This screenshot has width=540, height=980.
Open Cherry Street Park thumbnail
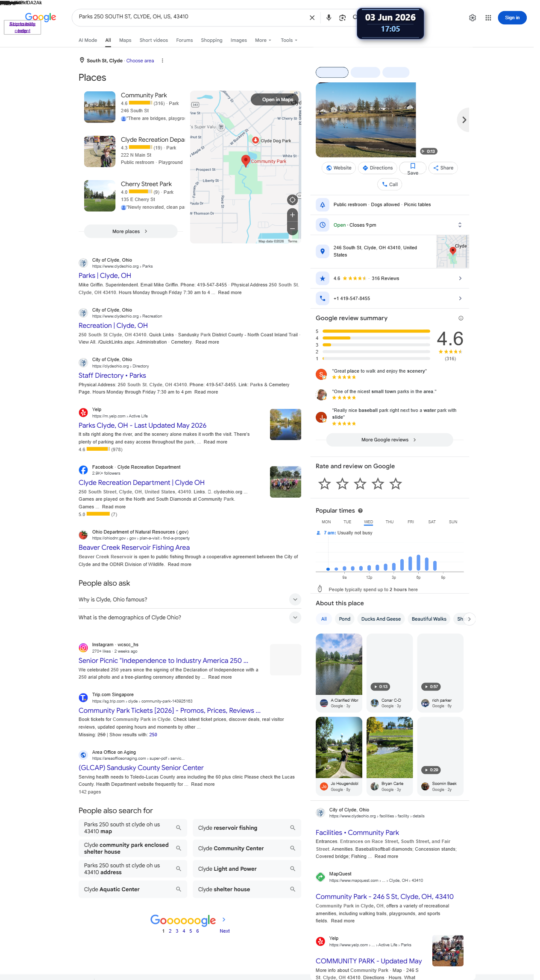point(100,196)
